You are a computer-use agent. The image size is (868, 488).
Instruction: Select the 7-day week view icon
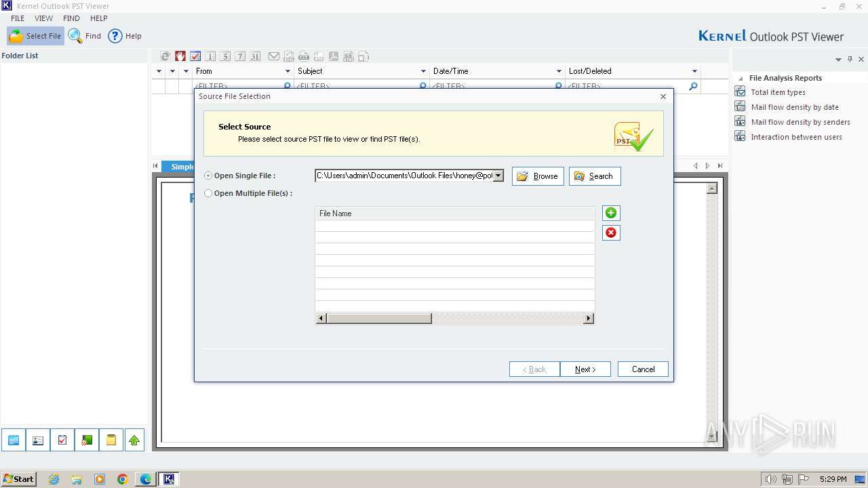240,56
